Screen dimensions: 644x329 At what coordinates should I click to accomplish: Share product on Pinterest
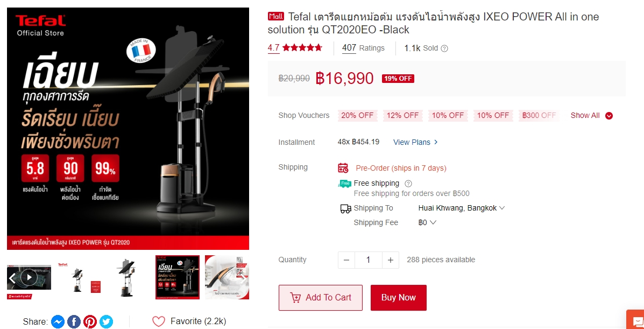pyautogui.click(x=90, y=321)
